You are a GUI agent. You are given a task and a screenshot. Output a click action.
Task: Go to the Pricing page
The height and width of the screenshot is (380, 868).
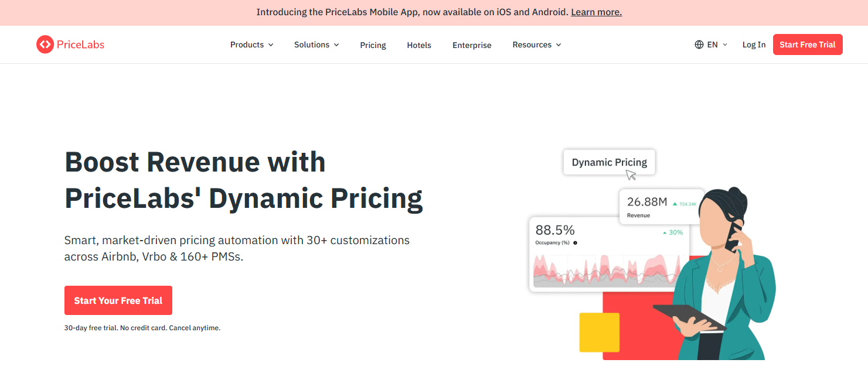[x=373, y=45]
